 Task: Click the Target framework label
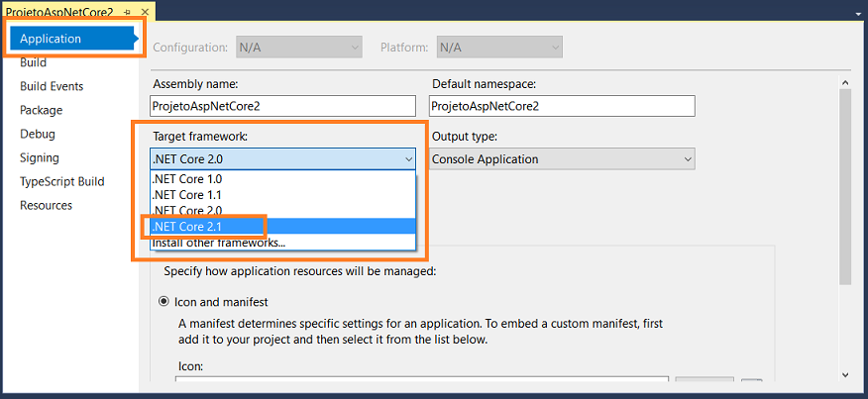coord(199,137)
